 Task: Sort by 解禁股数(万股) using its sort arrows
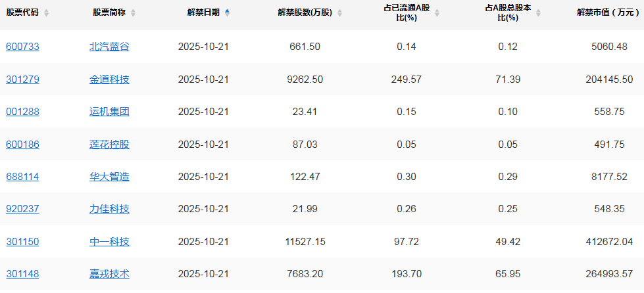point(339,12)
